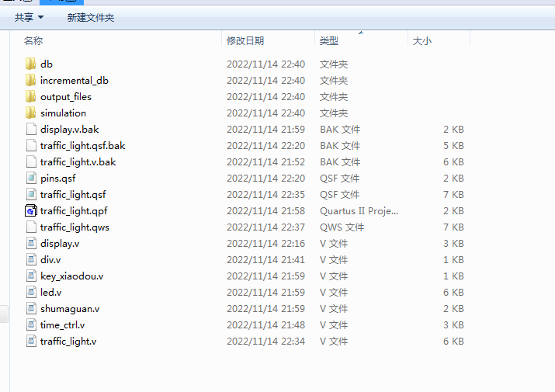Click the pins.qsf file icon
This screenshot has height=392, width=555.
coord(30,178)
